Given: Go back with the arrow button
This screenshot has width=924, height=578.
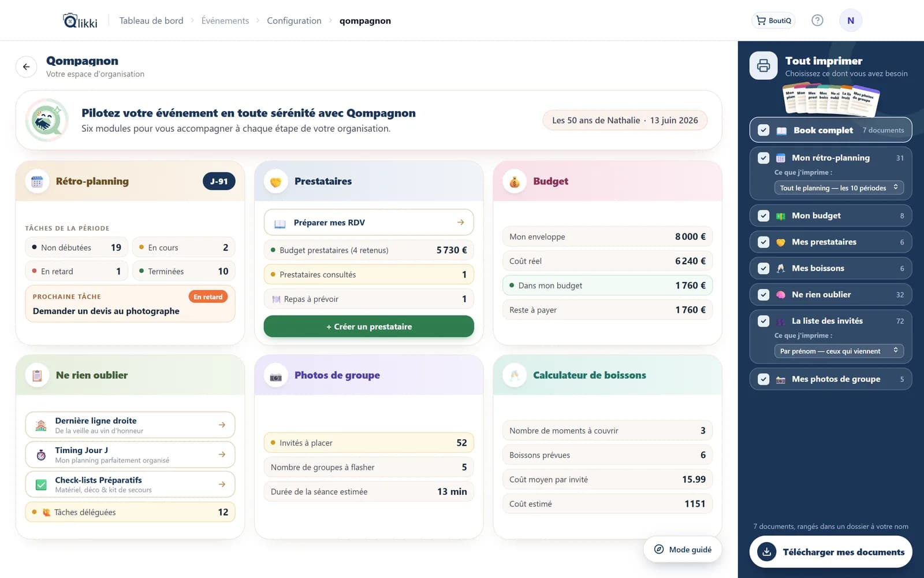Looking at the screenshot, I should click(26, 66).
